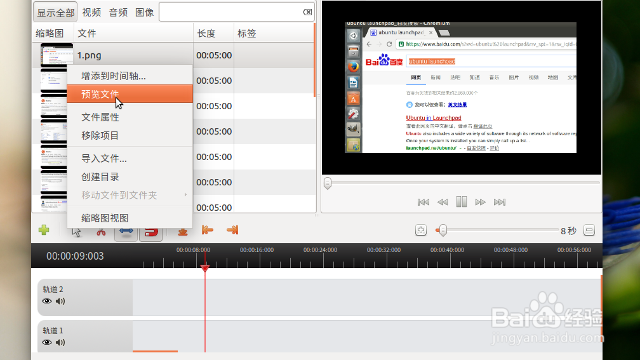The width and height of the screenshot is (640, 360).
Task: Select the arrow pointer tool
Action: tap(76, 232)
